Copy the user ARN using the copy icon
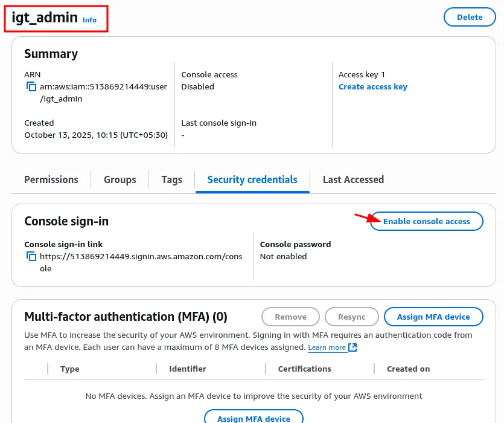The width and height of the screenshot is (504, 423). point(31,87)
